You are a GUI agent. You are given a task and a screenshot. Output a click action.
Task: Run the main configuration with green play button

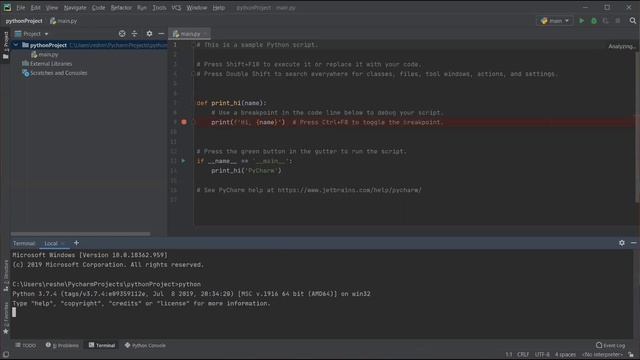pos(582,21)
